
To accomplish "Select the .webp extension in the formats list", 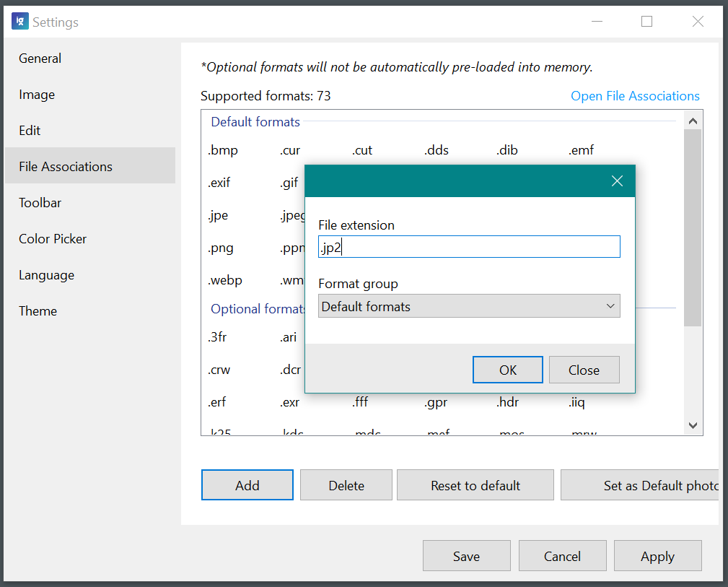I will click(224, 279).
